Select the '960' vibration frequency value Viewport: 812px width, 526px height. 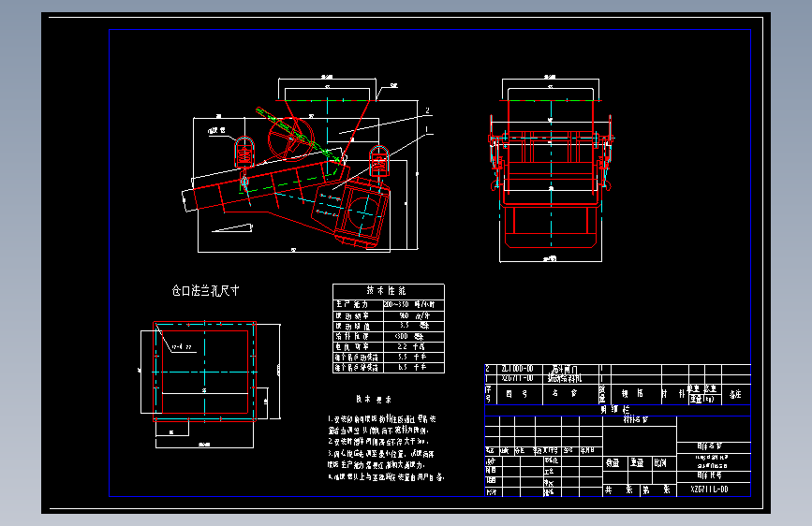404,315
